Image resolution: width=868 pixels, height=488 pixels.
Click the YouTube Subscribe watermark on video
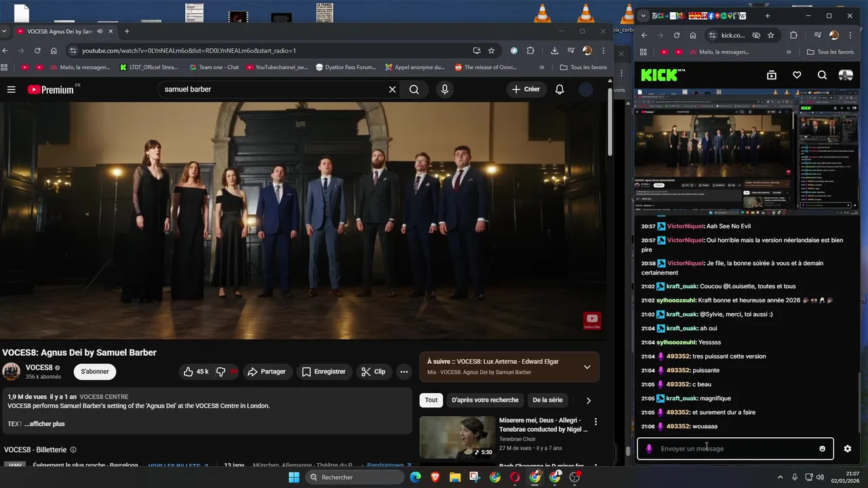point(592,321)
